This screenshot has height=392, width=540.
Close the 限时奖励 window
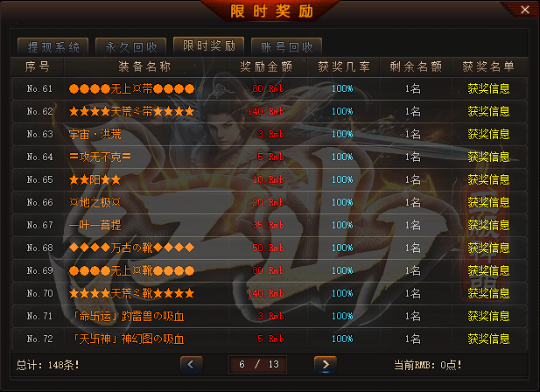[525, 10]
